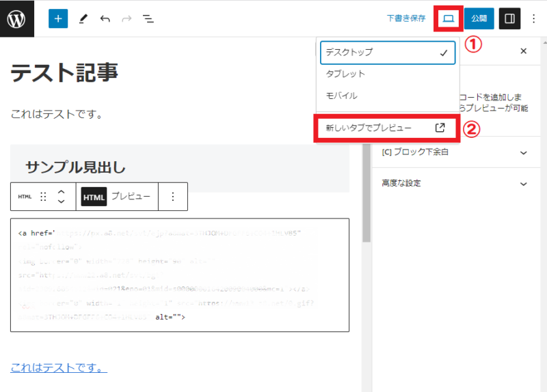547x392 pixels.
Task: Open the document overview list icon
Action: (x=147, y=18)
